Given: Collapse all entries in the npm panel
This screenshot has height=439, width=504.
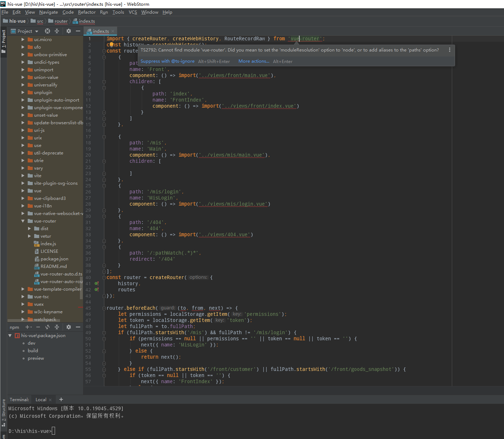Looking at the screenshot, I should pyautogui.click(x=57, y=327).
